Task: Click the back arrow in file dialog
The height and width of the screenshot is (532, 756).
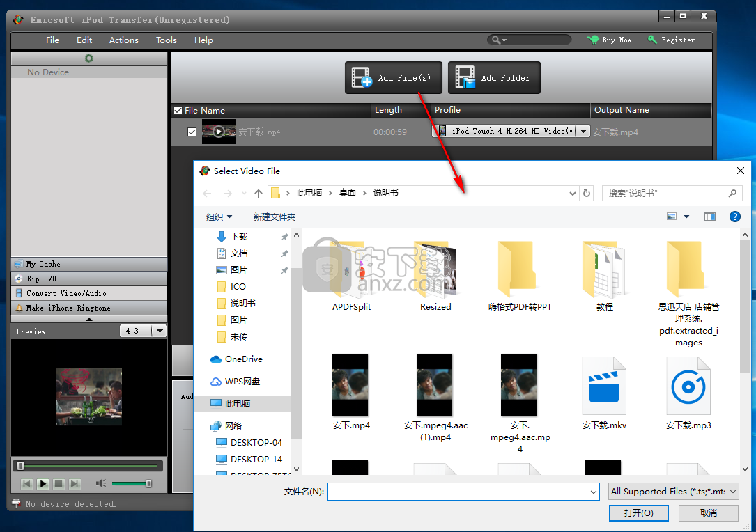Action: pos(208,194)
